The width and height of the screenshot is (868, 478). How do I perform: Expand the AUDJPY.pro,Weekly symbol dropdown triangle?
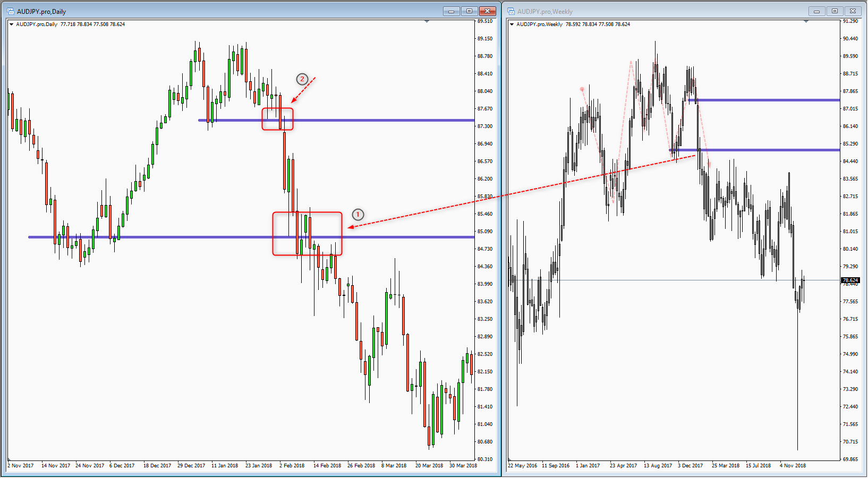(512, 24)
